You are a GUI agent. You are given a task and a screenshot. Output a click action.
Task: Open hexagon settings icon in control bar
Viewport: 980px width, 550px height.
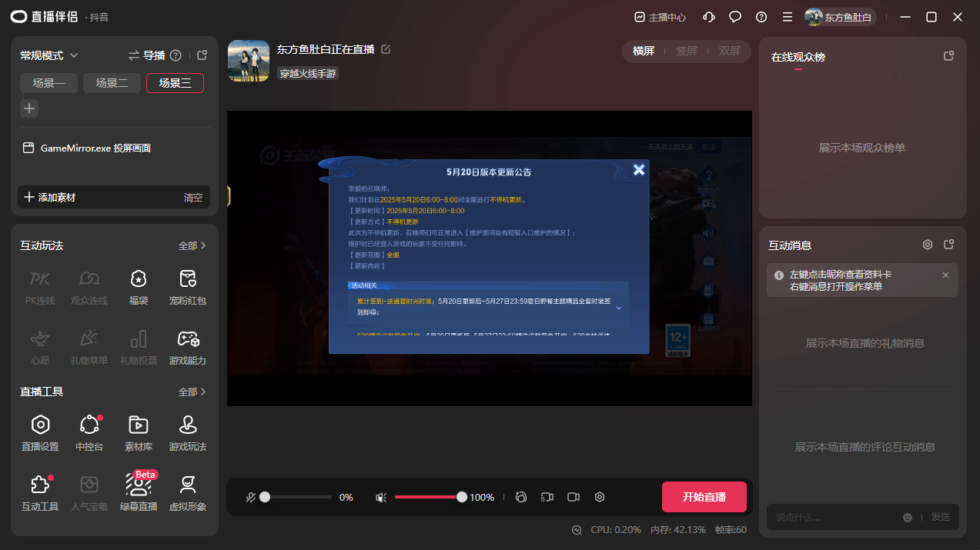pos(600,497)
